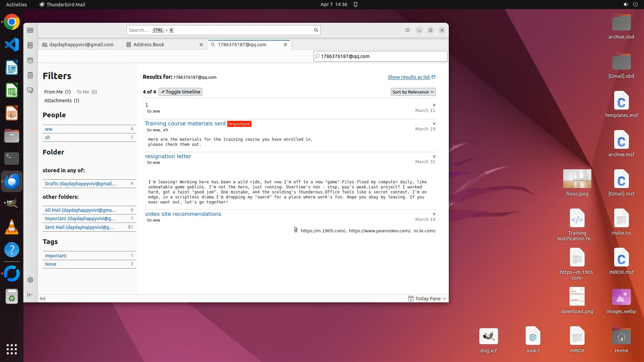Collapse the spaces toolbar
644x362 pixels.
pos(30,295)
